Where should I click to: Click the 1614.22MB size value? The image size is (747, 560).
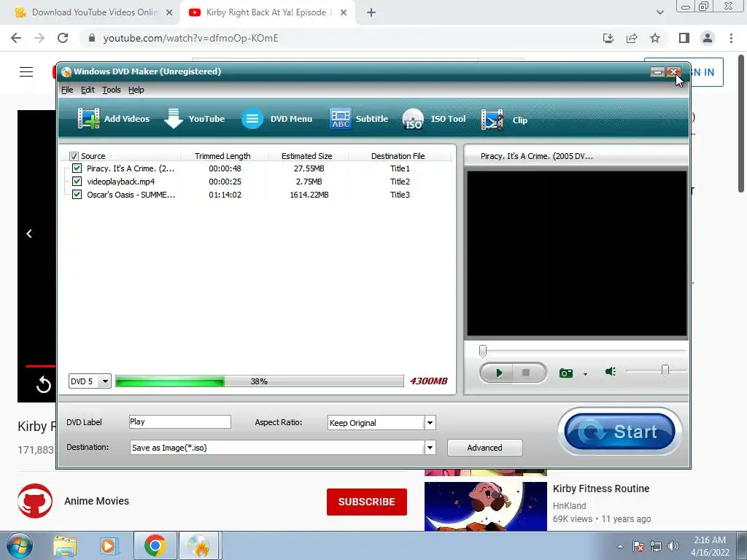coord(309,195)
